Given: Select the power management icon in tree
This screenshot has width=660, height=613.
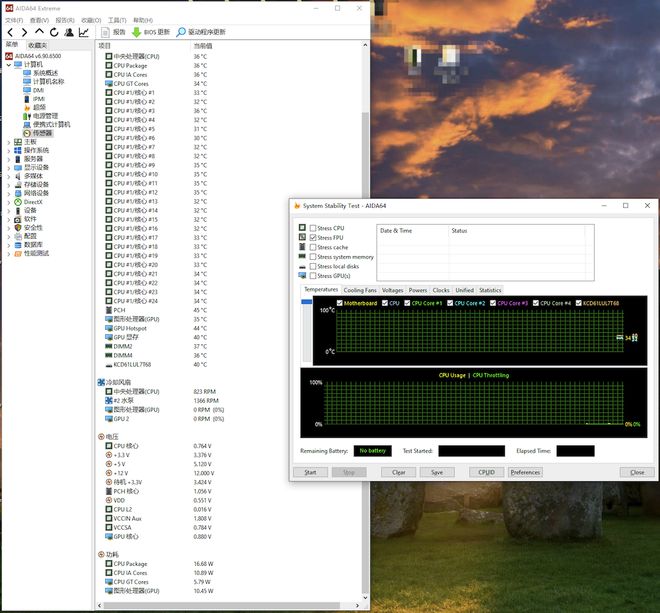Looking at the screenshot, I should click(27, 116).
